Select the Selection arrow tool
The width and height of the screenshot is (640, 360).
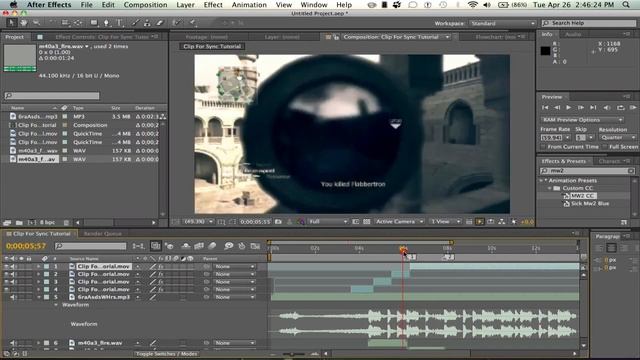point(11,23)
